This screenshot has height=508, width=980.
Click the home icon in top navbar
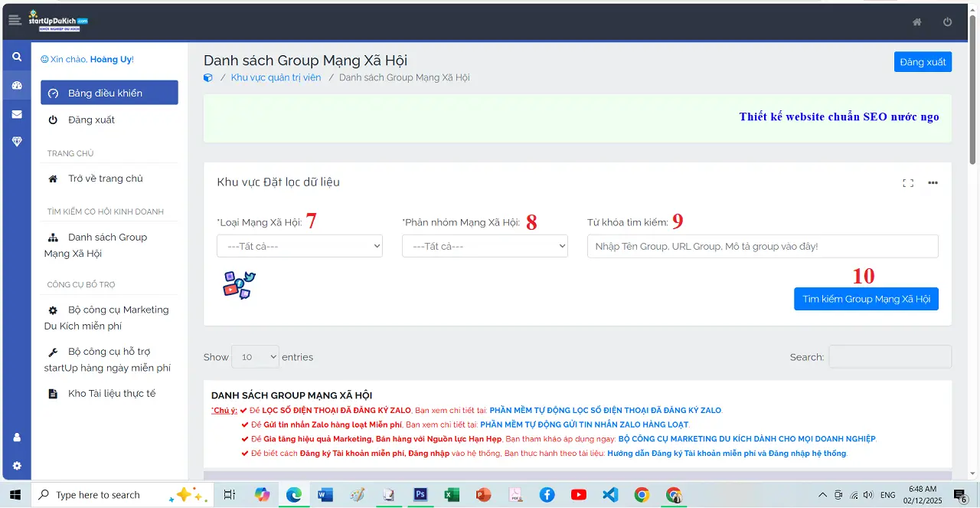pos(916,22)
